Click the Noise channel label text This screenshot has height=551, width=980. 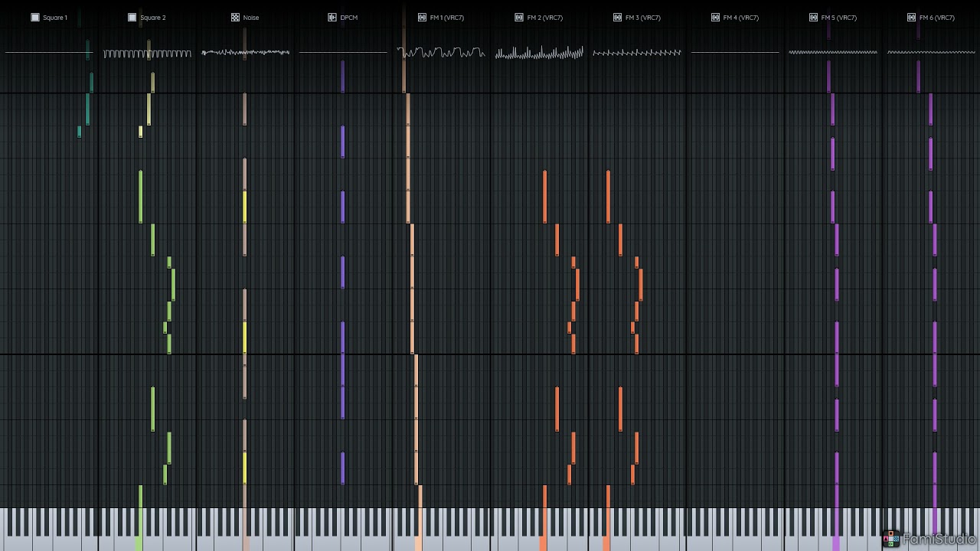(x=251, y=18)
